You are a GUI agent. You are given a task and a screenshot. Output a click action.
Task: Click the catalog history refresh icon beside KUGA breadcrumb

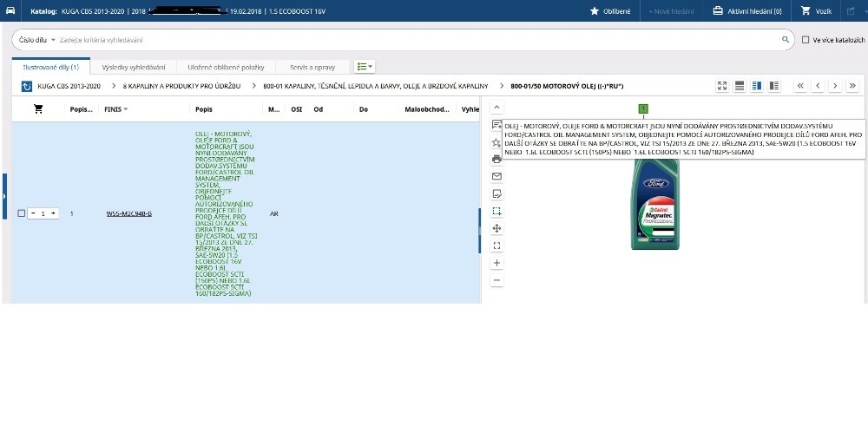pyautogui.click(x=27, y=86)
